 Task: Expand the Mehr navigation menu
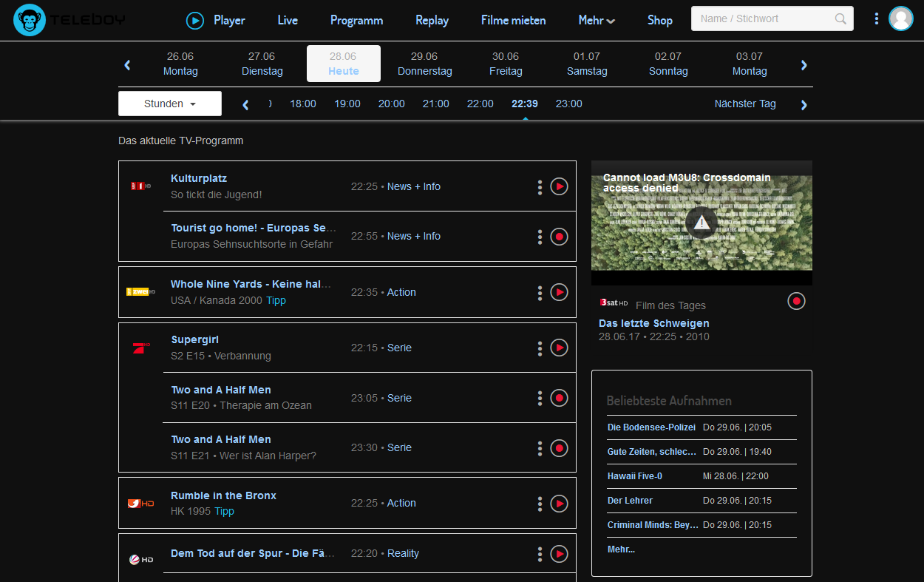tap(597, 20)
